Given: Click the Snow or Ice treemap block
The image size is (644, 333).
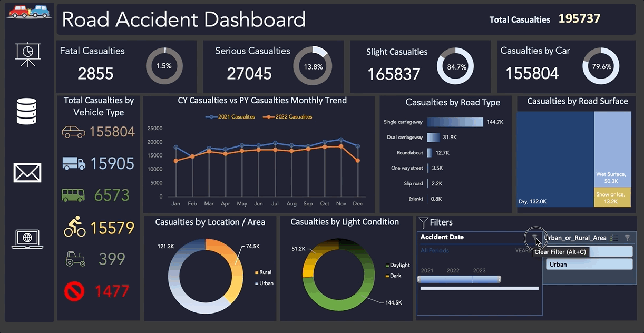Looking at the screenshot, I should 612,197.
